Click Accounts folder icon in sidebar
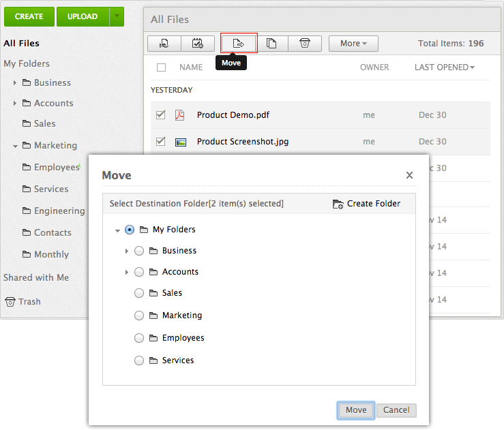The width and height of the screenshot is (504, 430). (x=27, y=103)
